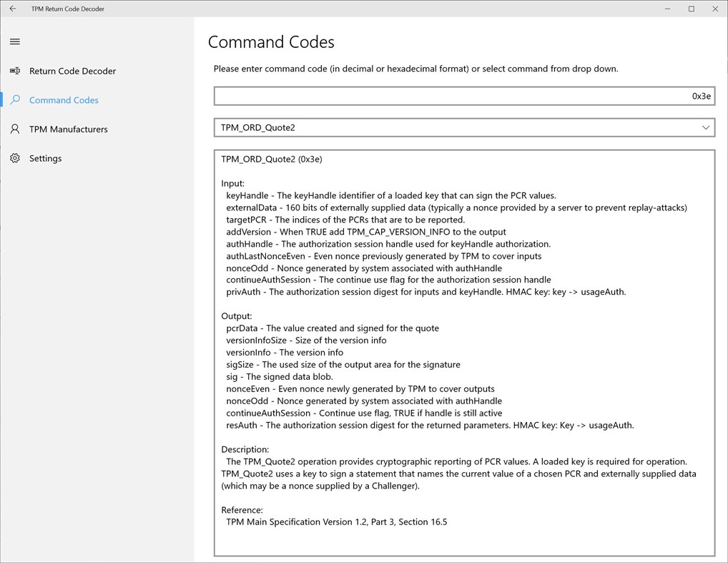Select Command Codes in the sidebar
The image size is (728, 563).
pyautogui.click(x=64, y=100)
